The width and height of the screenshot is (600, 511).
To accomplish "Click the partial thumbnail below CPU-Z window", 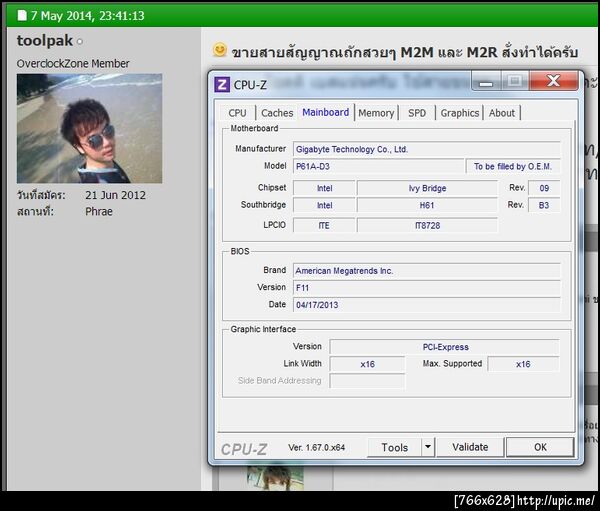I will pyautogui.click(x=275, y=478).
